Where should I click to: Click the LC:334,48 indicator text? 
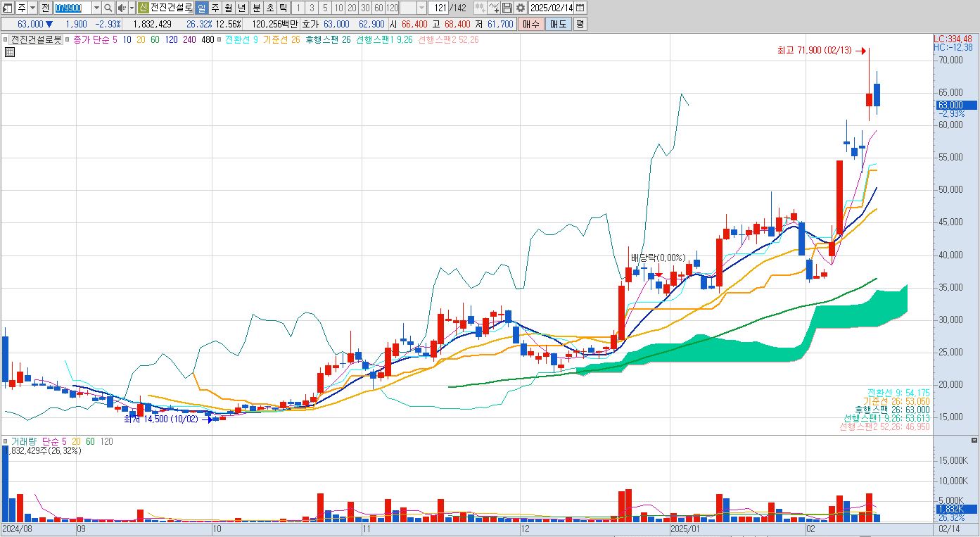coord(953,39)
